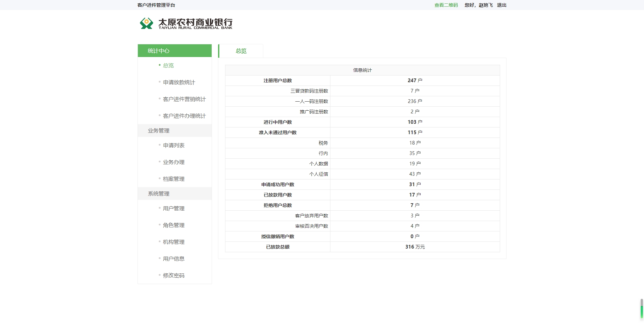This screenshot has height=323, width=644.
Task: Open 机构管理 menu item
Action: tap(174, 242)
